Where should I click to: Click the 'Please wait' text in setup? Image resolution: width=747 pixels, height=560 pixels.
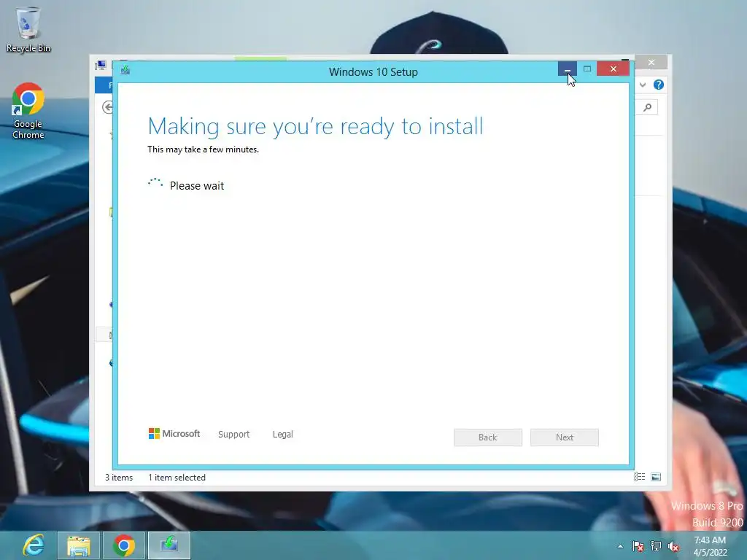coord(197,186)
